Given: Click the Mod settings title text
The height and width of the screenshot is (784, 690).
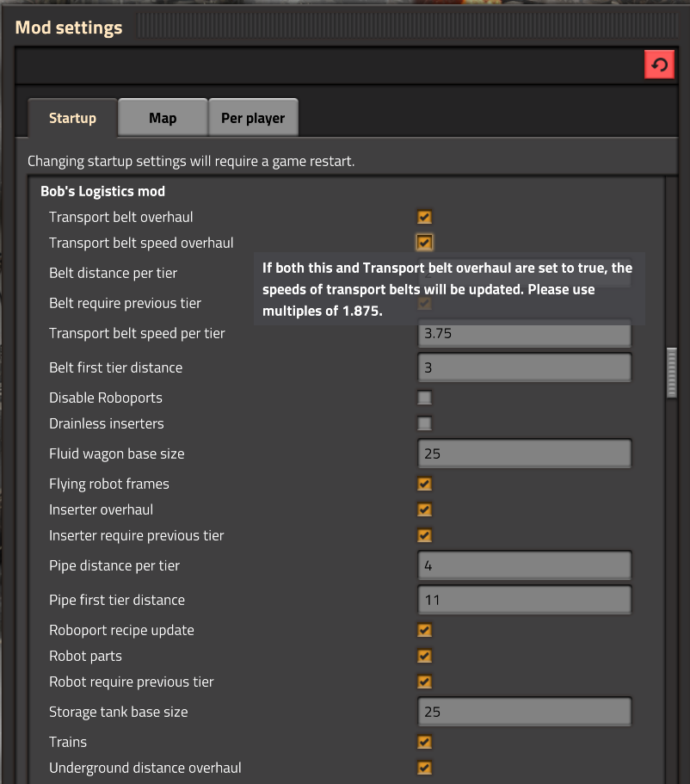Looking at the screenshot, I should point(69,28).
